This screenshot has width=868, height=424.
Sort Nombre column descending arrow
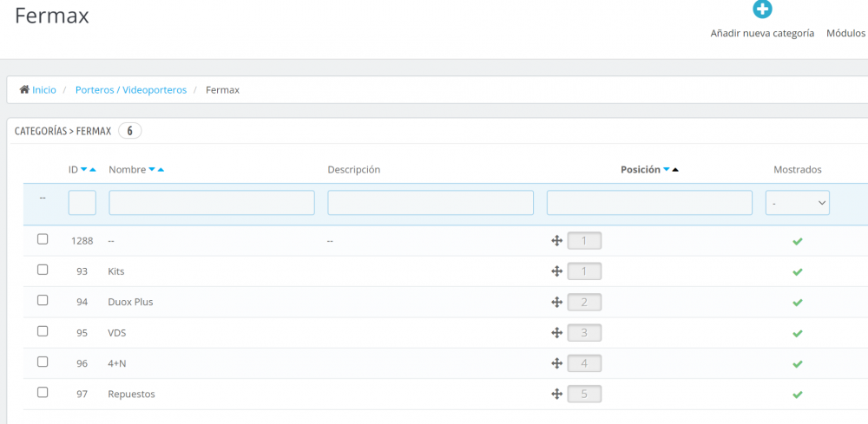[152, 170]
